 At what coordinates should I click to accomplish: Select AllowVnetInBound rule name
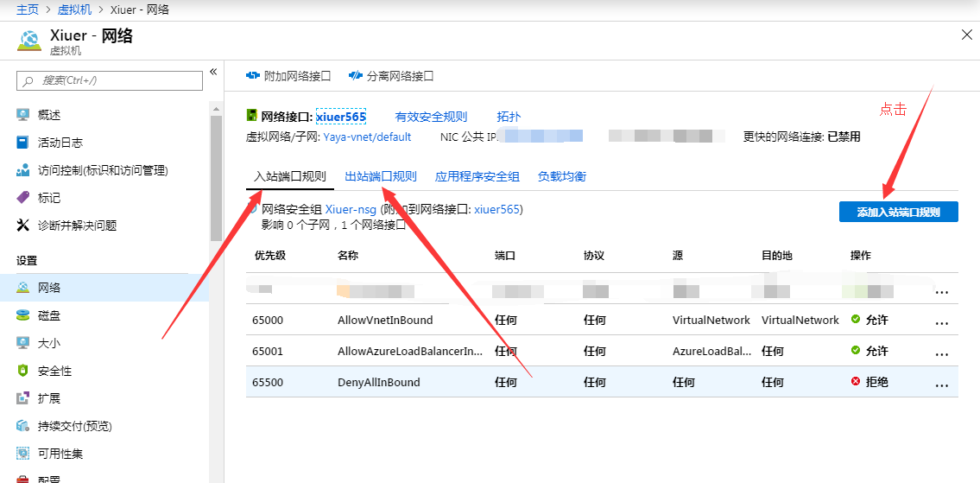tap(385, 320)
